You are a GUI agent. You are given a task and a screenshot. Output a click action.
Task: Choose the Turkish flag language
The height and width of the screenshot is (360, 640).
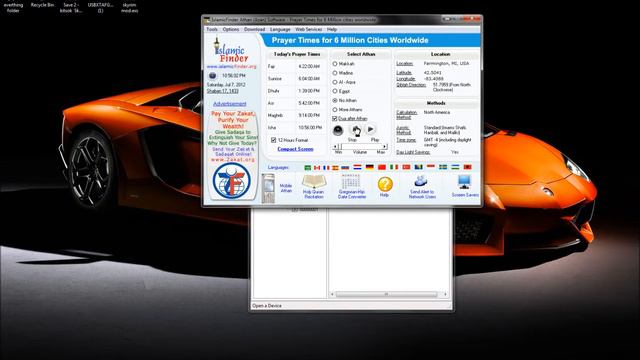coord(406,167)
